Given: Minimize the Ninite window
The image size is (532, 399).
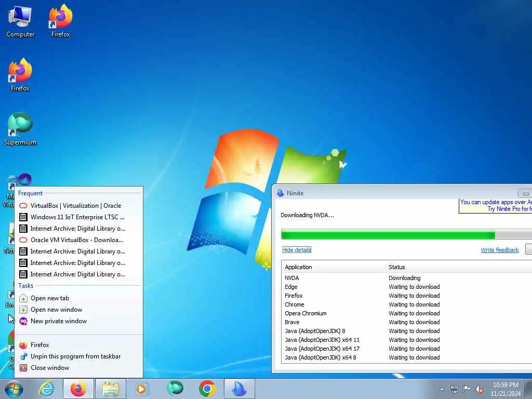Looking at the screenshot, I should (x=525, y=193).
